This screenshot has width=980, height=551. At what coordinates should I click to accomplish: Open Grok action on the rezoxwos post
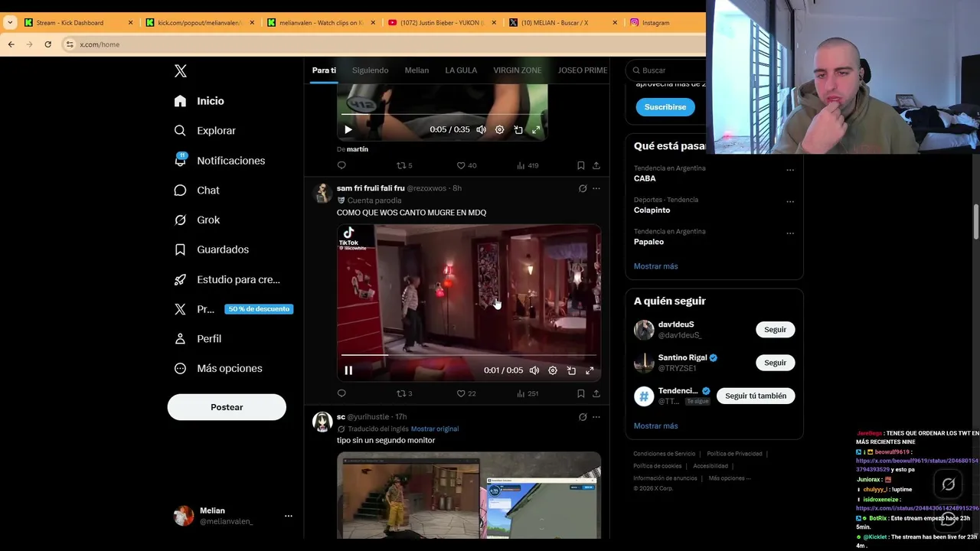(x=583, y=188)
